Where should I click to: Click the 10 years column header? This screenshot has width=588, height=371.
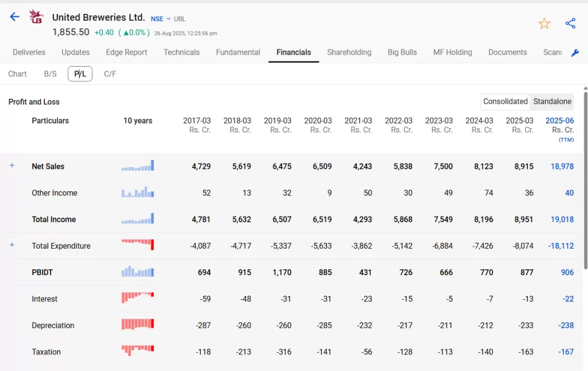138,121
